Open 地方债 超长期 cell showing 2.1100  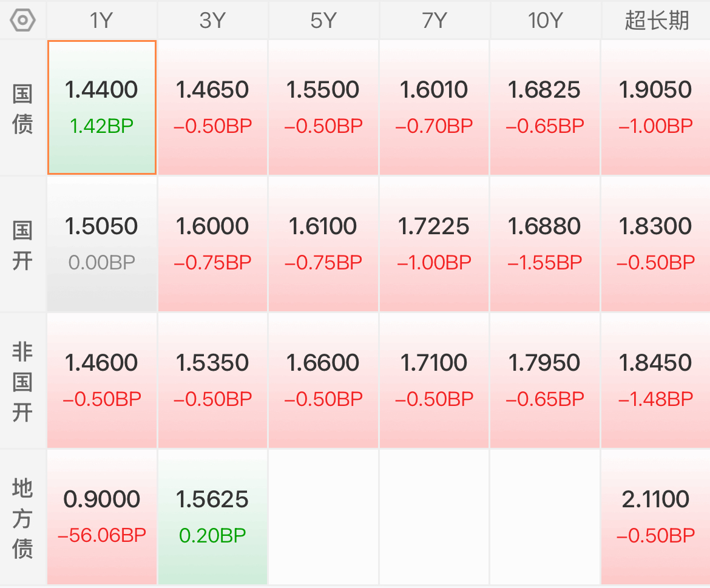(x=656, y=517)
